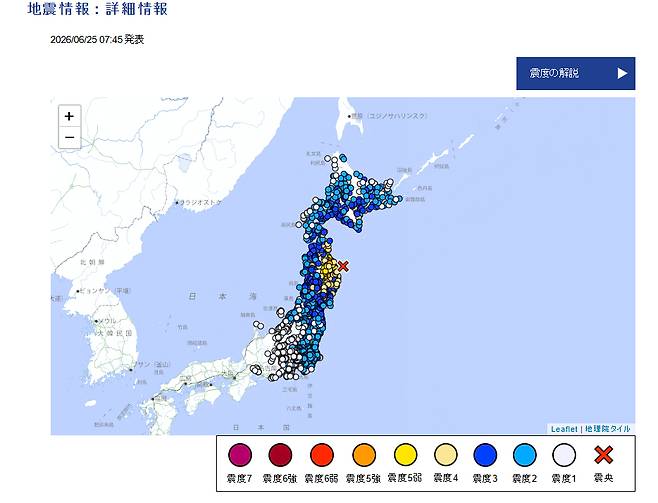Zoom in the map with plus button
The height and width of the screenshot is (503, 658).
[69, 116]
